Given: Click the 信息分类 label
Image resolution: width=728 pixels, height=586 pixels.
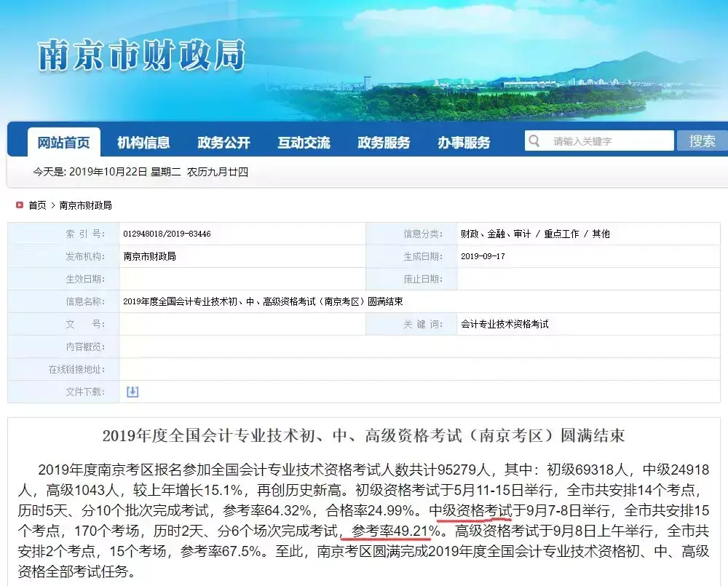Looking at the screenshot, I should point(423,234).
